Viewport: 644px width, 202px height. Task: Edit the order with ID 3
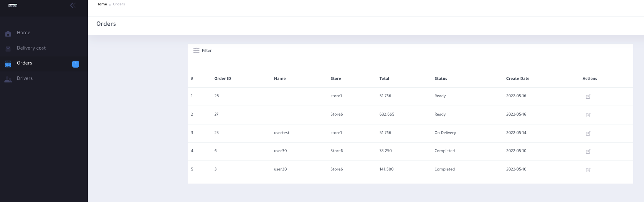point(588,170)
